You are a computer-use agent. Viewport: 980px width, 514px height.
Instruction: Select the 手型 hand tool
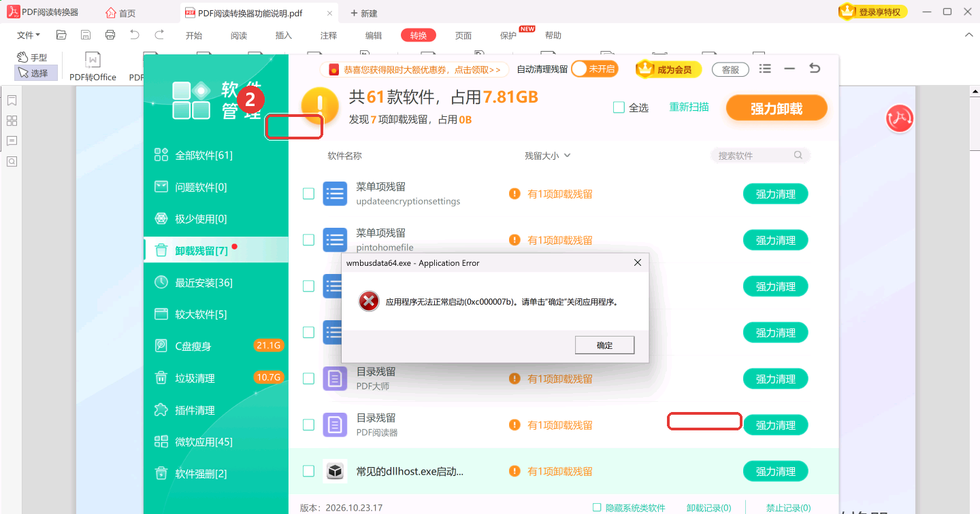coord(33,58)
